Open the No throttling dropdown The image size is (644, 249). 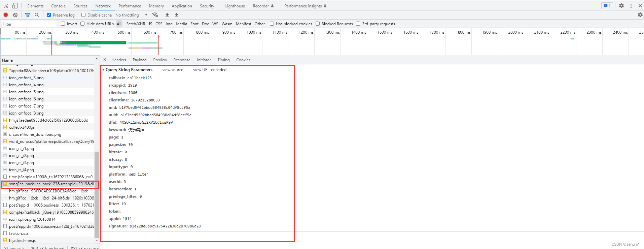coord(131,15)
